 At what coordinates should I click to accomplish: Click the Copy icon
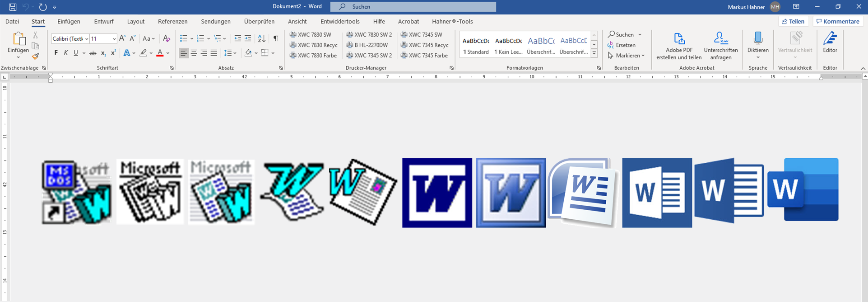pyautogui.click(x=35, y=46)
